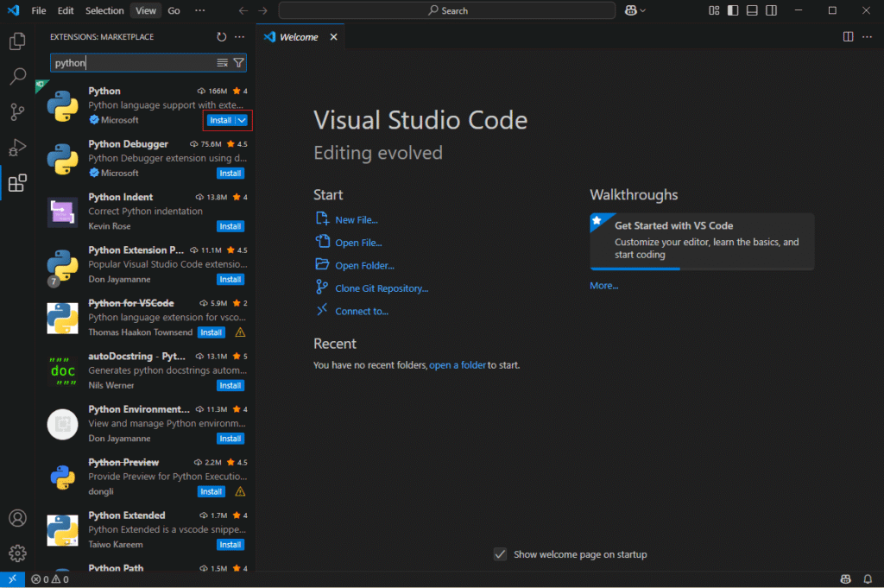Install the autoDocstring extension
This screenshot has height=588, width=884.
[x=230, y=386]
